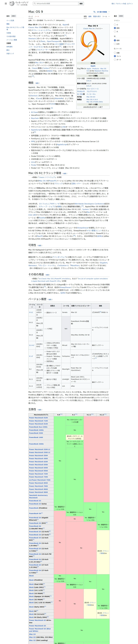Open the hamburger main menu icon
Viewport: 138px width, 644px height.
6,4
